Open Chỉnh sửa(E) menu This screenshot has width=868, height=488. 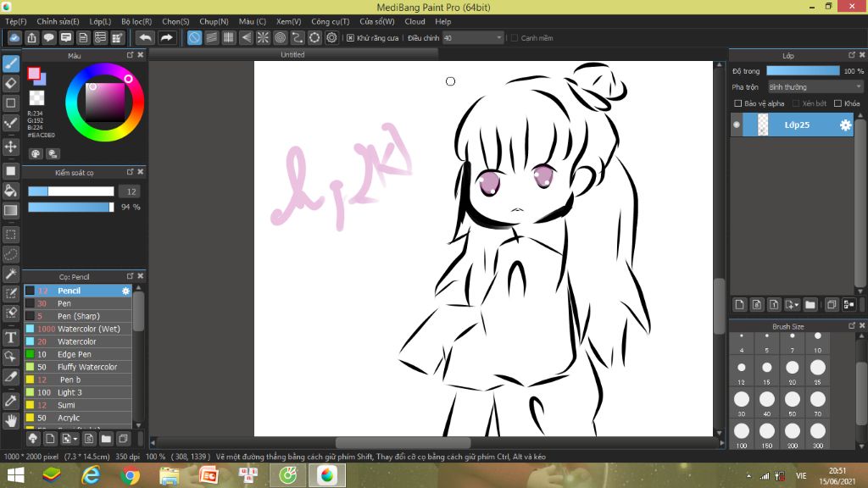pos(58,21)
